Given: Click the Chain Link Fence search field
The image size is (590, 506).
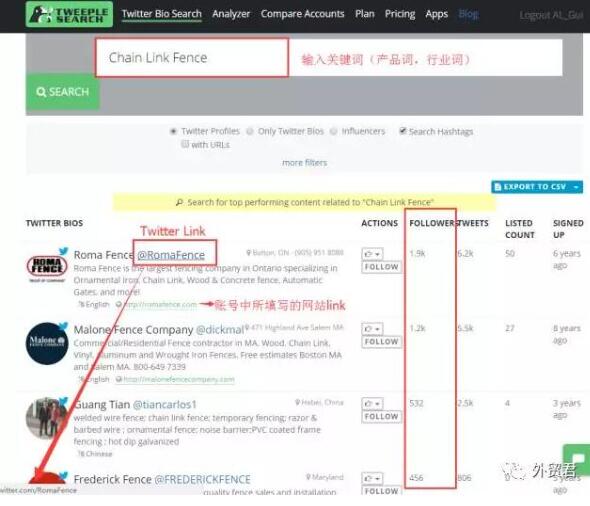Looking at the screenshot, I should tap(192, 58).
